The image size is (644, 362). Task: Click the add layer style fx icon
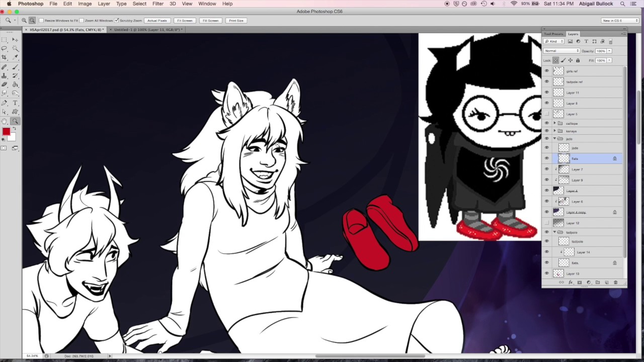click(571, 283)
